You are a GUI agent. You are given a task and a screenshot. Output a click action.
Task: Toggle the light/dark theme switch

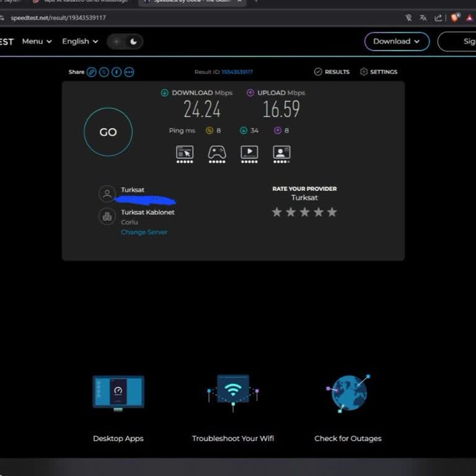coord(125,42)
